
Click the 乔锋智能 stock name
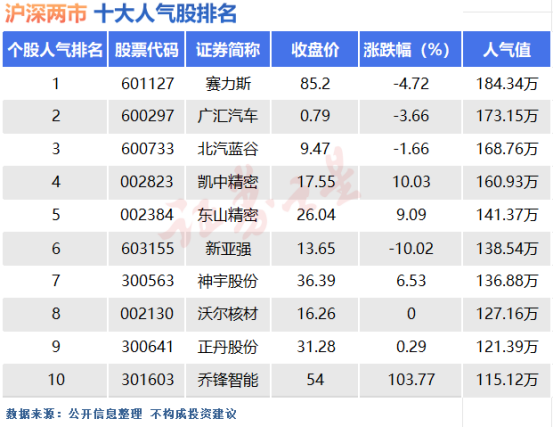228,380
